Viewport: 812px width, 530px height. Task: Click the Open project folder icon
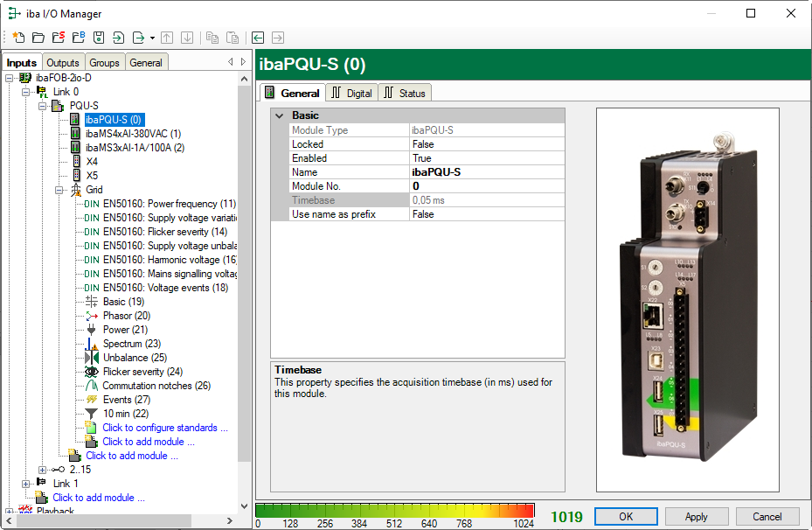click(38, 38)
